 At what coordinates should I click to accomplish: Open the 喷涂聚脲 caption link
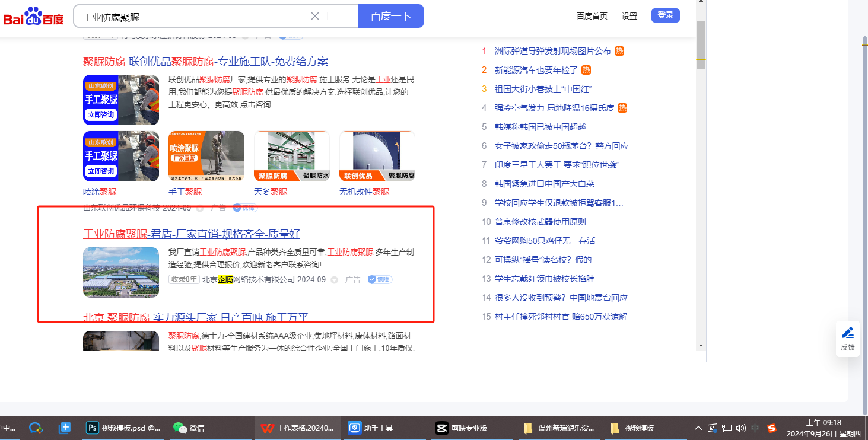pyautogui.click(x=100, y=192)
